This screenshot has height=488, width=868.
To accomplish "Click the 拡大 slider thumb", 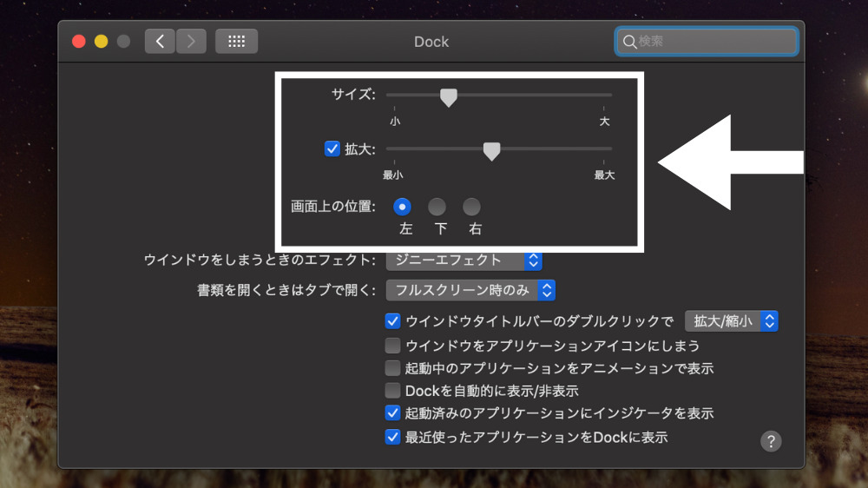I will [491, 151].
